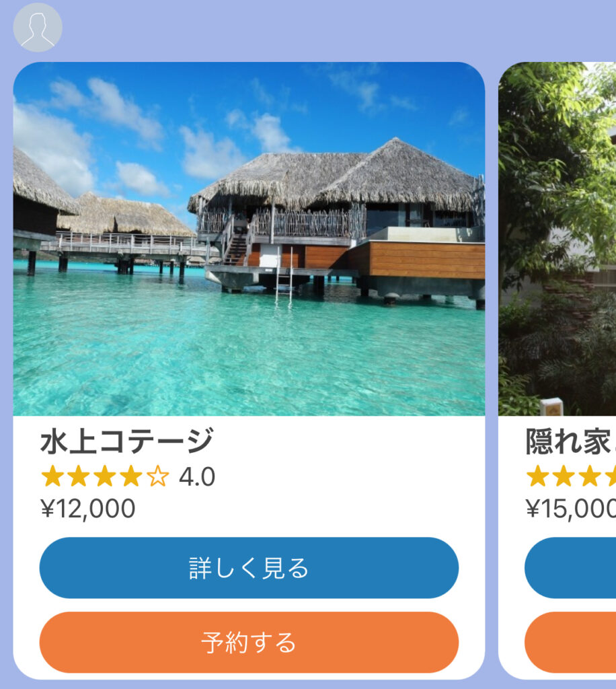Viewport: 616px width, 689px height.
Task: Open the overwater cottage photo
Action: click(x=249, y=239)
